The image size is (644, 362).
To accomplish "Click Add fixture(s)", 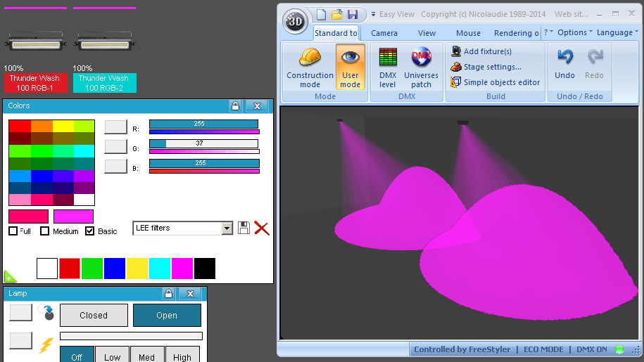I will (x=481, y=51).
